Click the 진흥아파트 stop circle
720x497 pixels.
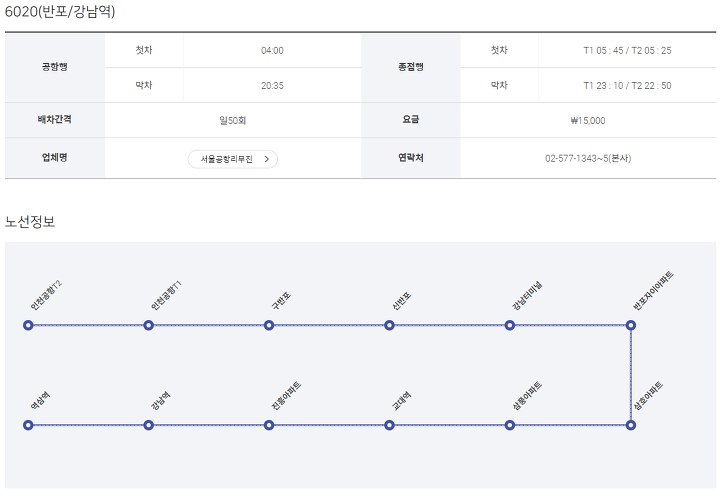click(x=269, y=425)
